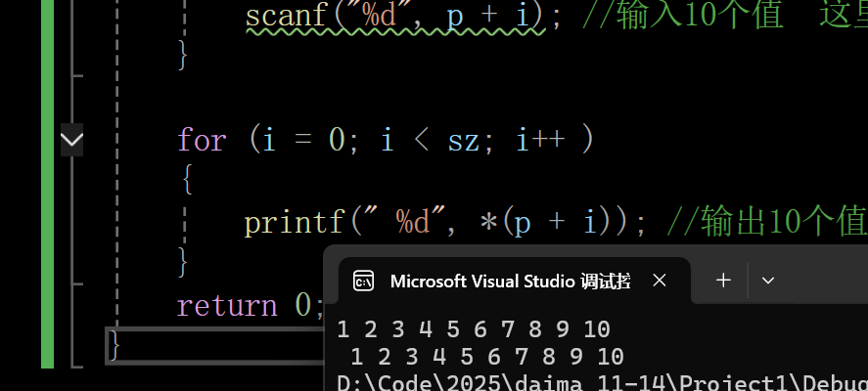The width and height of the screenshot is (868, 391).
Task: Click the comment after the printf line
Action: pyautogui.click(x=766, y=222)
